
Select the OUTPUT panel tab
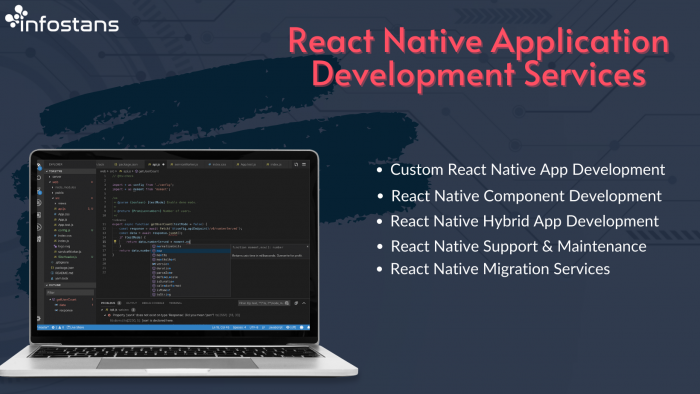coord(131,303)
